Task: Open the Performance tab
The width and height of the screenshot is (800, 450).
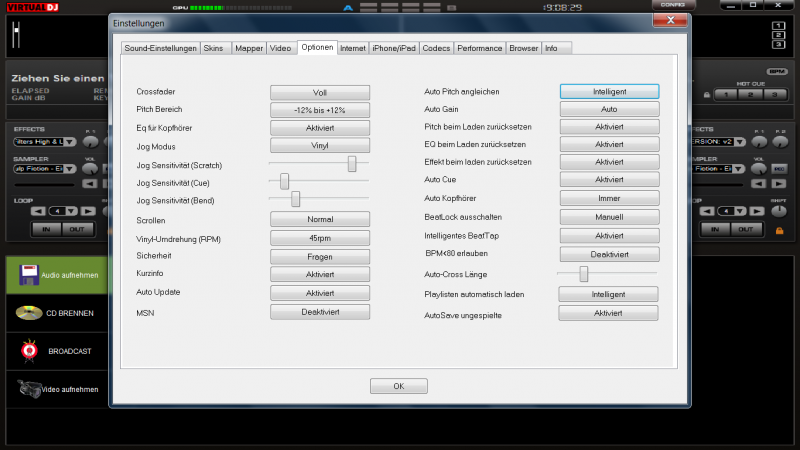Action: pyautogui.click(x=481, y=48)
